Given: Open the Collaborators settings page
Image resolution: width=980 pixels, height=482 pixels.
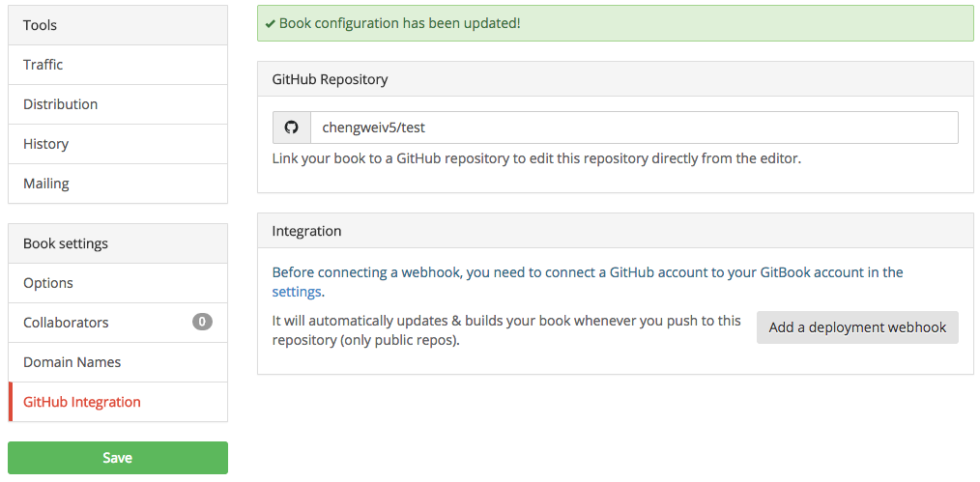Looking at the screenshot, I should tap(66, 323).
